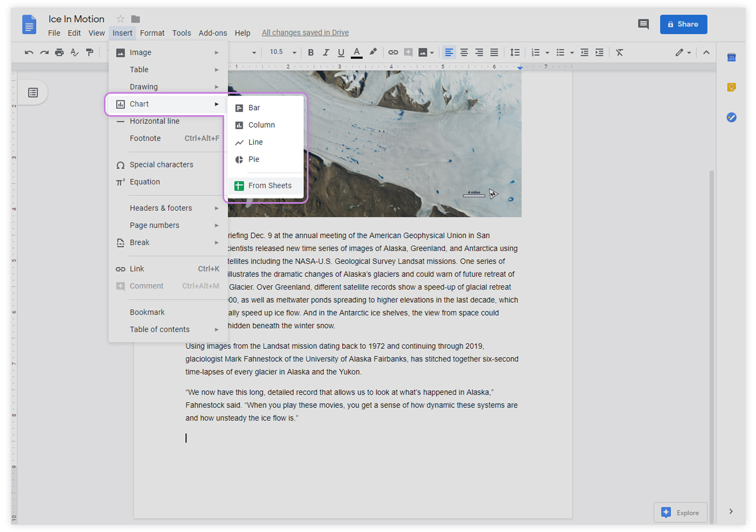Toggle italic formatting
This screenshot has height=532, width=756.
(x=326, y=52)
